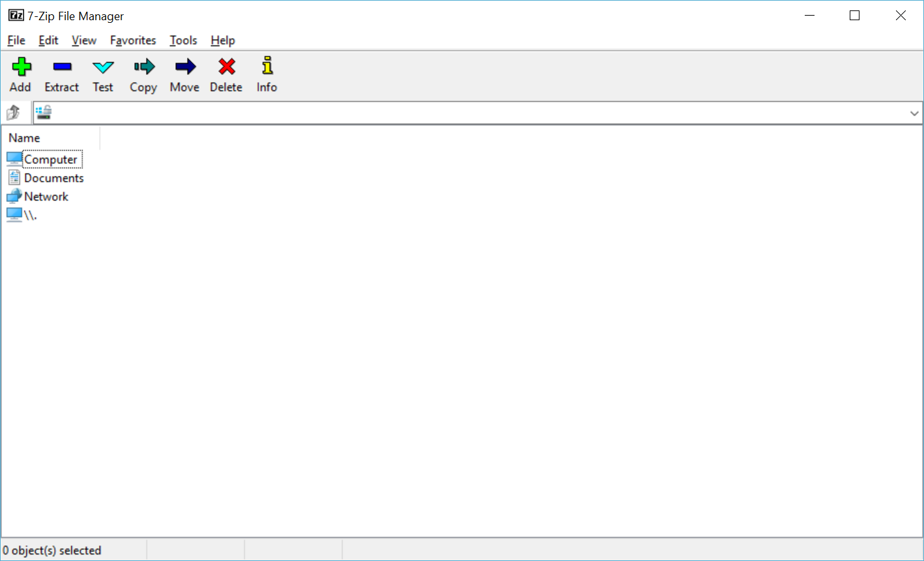Expand the address bar path dropdown
Image resolution: width=924 pixels, height=561 pixels.
(914, 113)
